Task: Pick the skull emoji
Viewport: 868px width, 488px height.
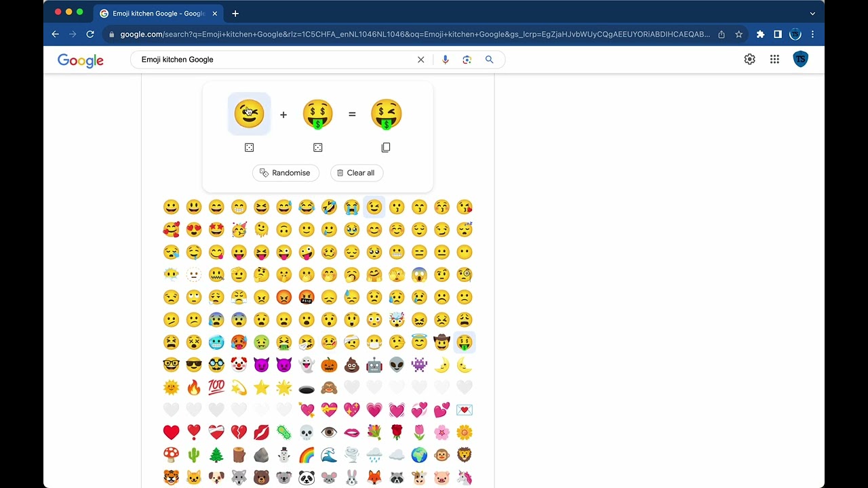Action: tap(307, 432)
